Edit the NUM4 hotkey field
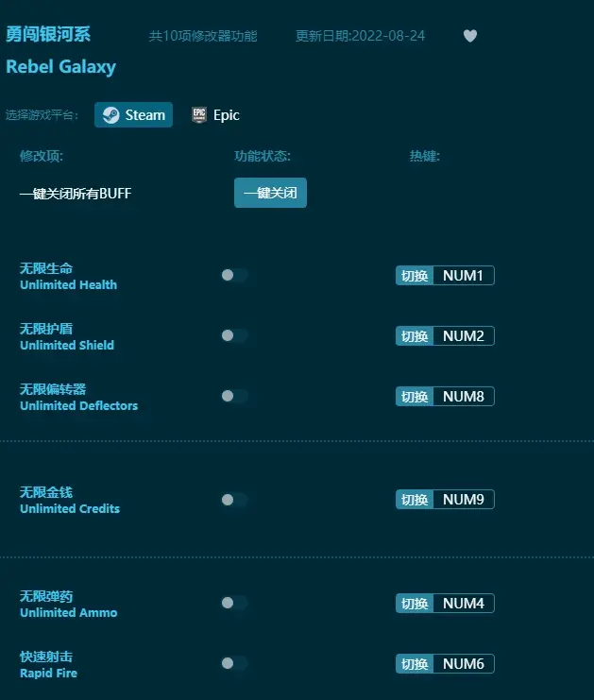 464,603
